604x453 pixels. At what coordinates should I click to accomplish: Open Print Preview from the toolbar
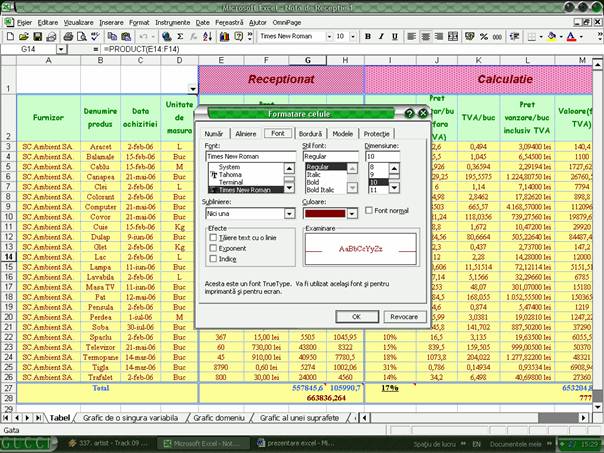(x=82, y=37)
